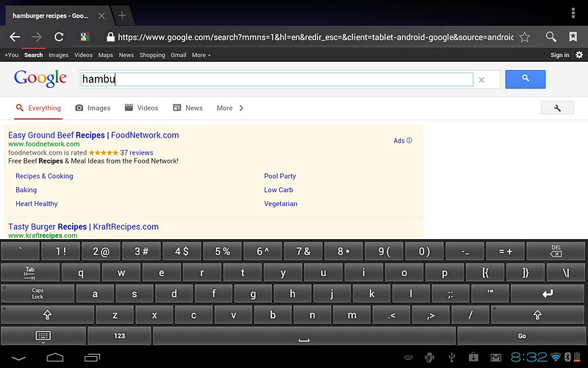Tap the Tab key on keyboard
This screenshot has width=588, height=368.
point(30,272)
